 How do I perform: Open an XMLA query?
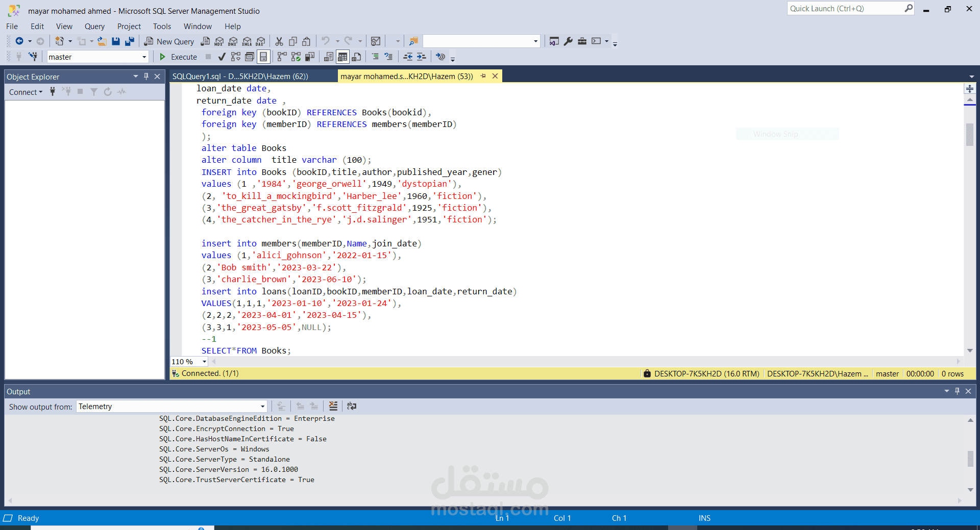point(247,41)
